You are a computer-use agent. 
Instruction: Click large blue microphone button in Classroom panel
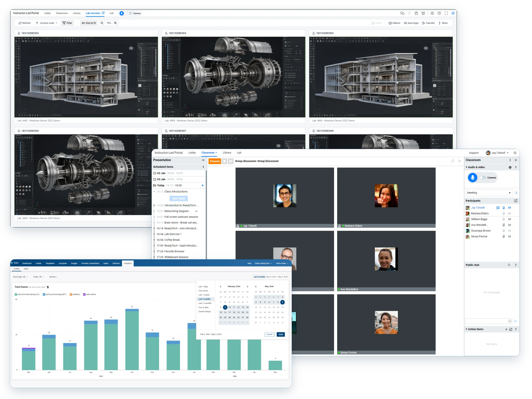pos(472,178)
